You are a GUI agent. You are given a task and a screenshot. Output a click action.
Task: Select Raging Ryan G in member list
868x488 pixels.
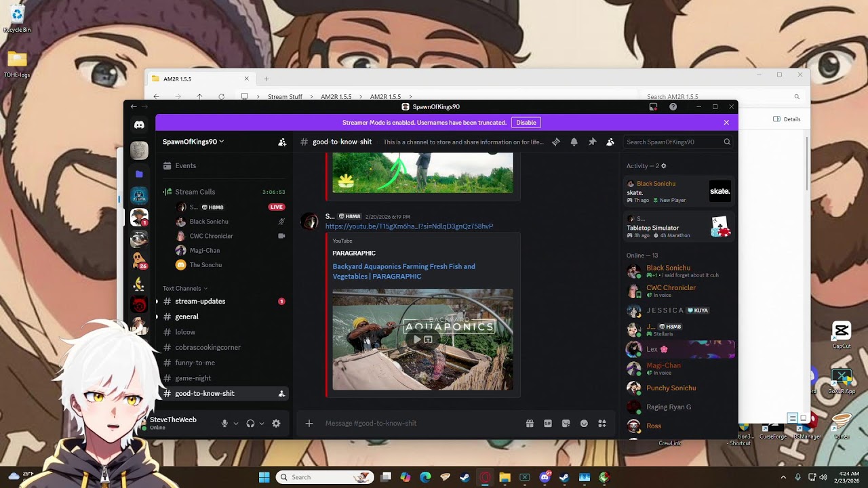679,407
